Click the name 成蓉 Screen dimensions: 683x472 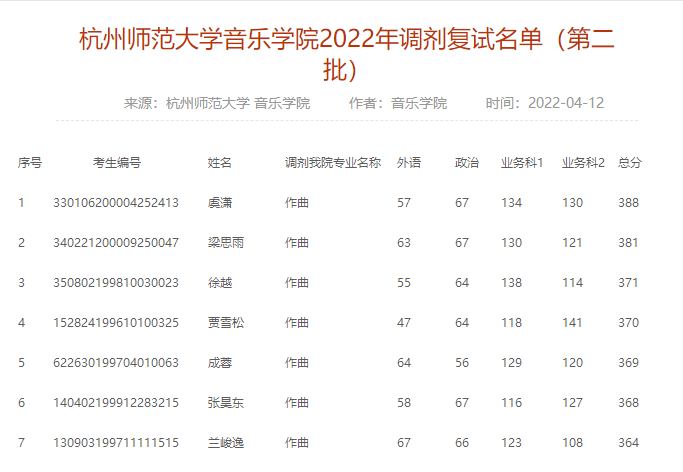(220, 363)
